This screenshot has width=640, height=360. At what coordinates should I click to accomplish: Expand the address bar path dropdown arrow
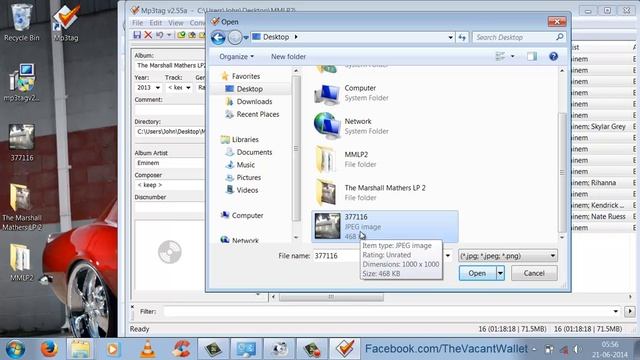click(x=450, y=37)
